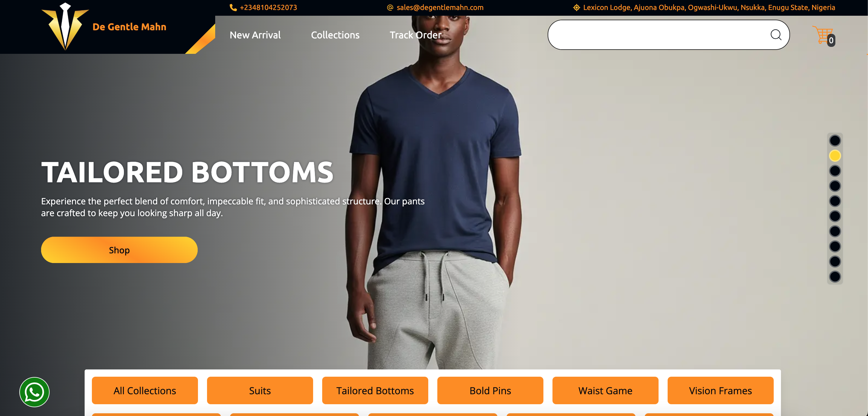This screenshot has width=868, height=416.
Task: Select the first slide indicator dot
Action: click(x=835, y=141)
